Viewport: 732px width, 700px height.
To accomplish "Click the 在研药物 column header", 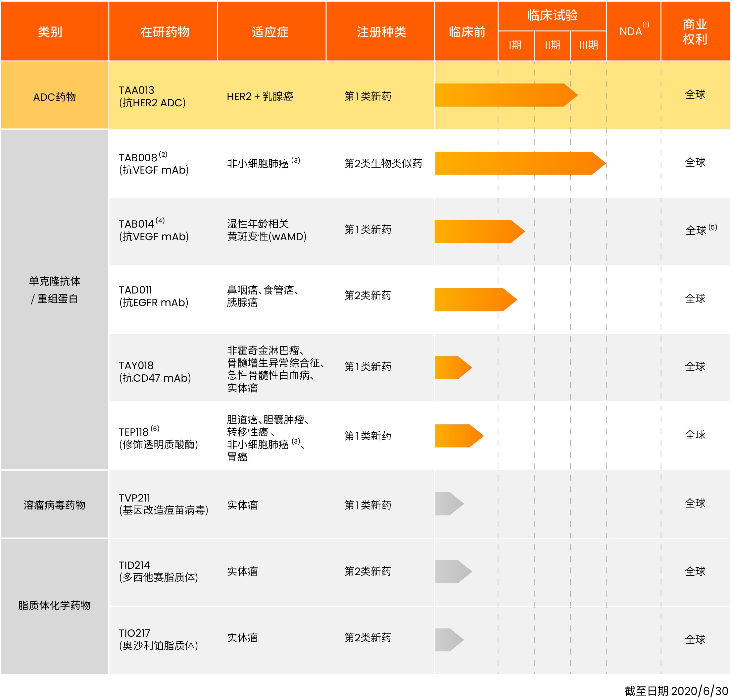I will tap(165, 32).
